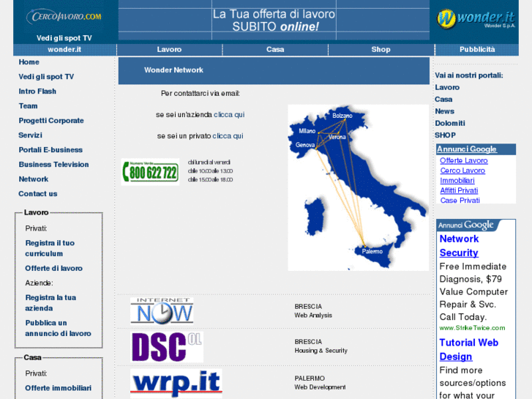The height and width of the screenshot is (399, 532).
Task: Open Progetti Corporate in the left menu
Action: [51, 121]
